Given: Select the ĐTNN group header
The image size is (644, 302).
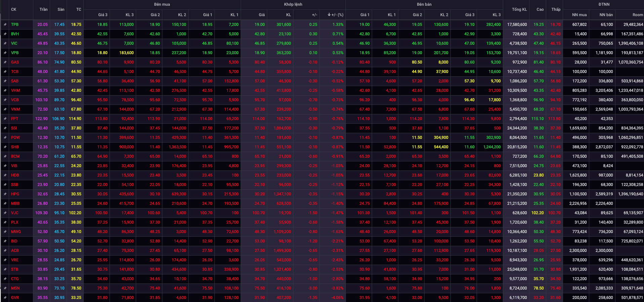Looking at the screenshot, I should pyautogui.click(x=604, y=4).
